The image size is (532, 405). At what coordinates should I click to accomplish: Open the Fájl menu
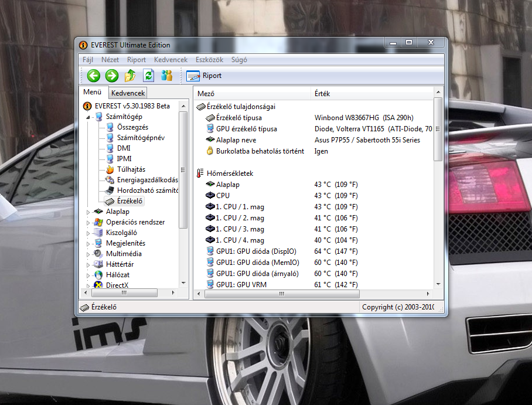[x=87, y=60]
